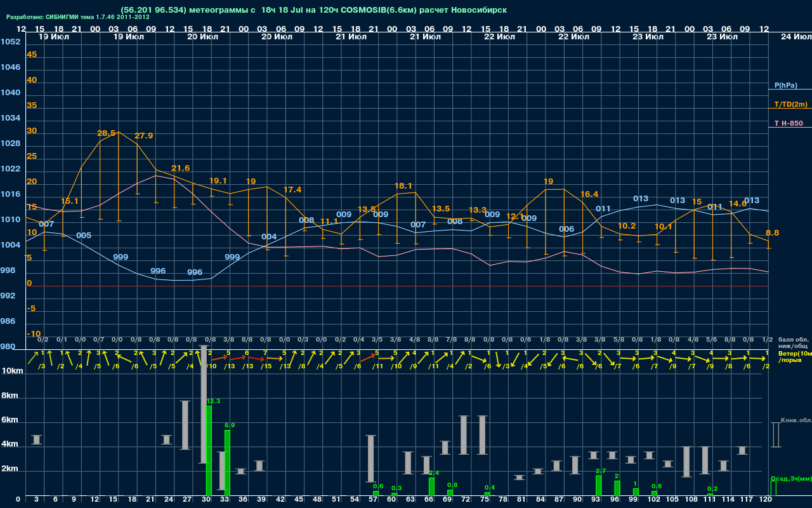Viewport: 812px width, 508px height.
Task: Click the 10.2 temperature label
Action: (627, 226)
